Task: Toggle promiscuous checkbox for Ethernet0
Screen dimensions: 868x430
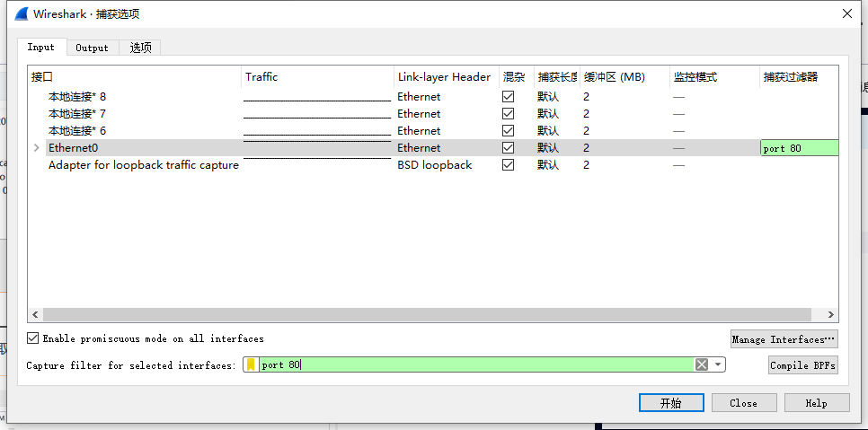Action: click(x=508, y=148)
